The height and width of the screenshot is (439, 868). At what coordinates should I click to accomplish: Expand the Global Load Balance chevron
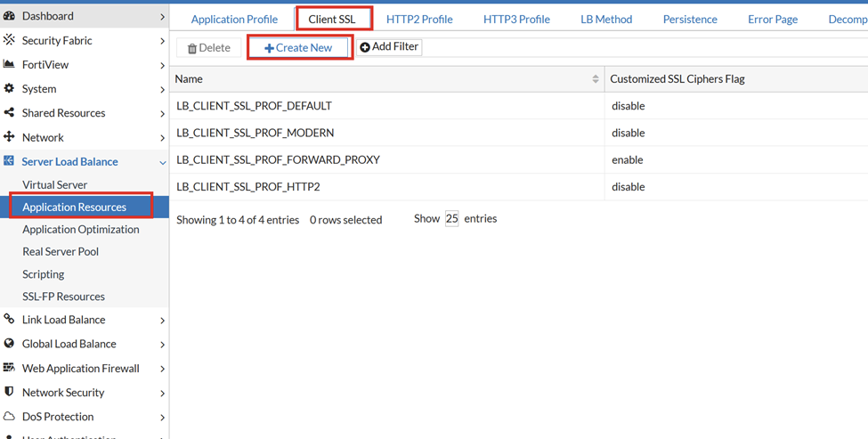click(162, 345)
